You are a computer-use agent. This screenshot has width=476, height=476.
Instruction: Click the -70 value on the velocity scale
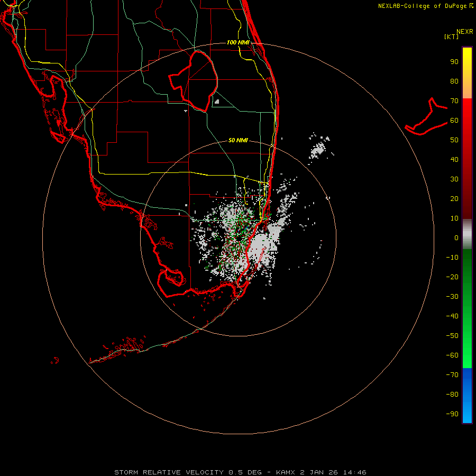pos(452,374)
